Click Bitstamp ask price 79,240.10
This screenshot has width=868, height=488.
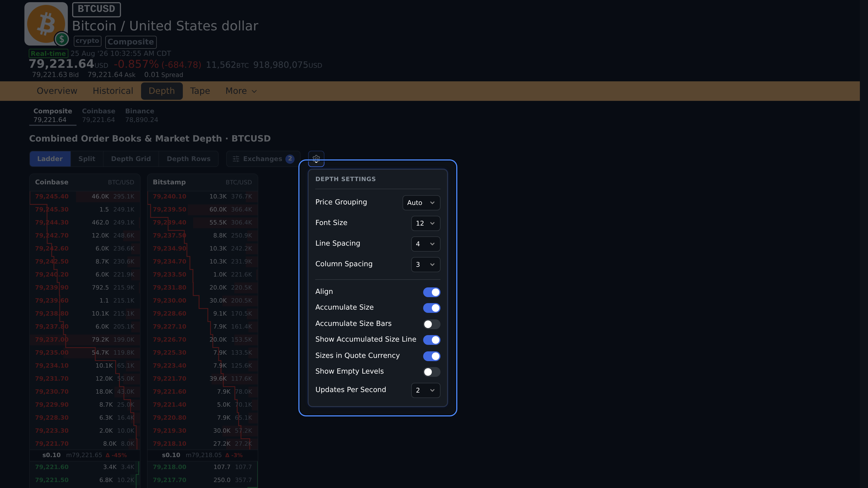pyautogui.click(x=170, y=196)
